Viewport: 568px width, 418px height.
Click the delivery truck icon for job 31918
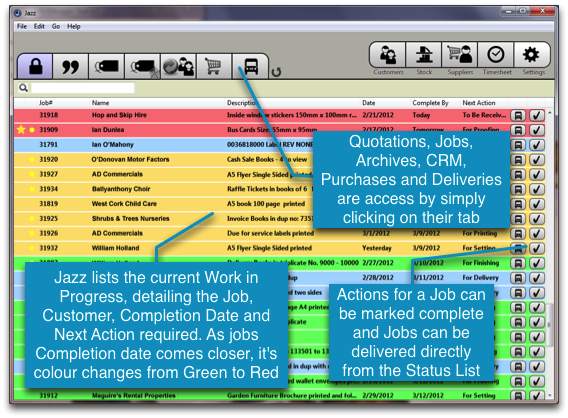click(x=518, y=115)
